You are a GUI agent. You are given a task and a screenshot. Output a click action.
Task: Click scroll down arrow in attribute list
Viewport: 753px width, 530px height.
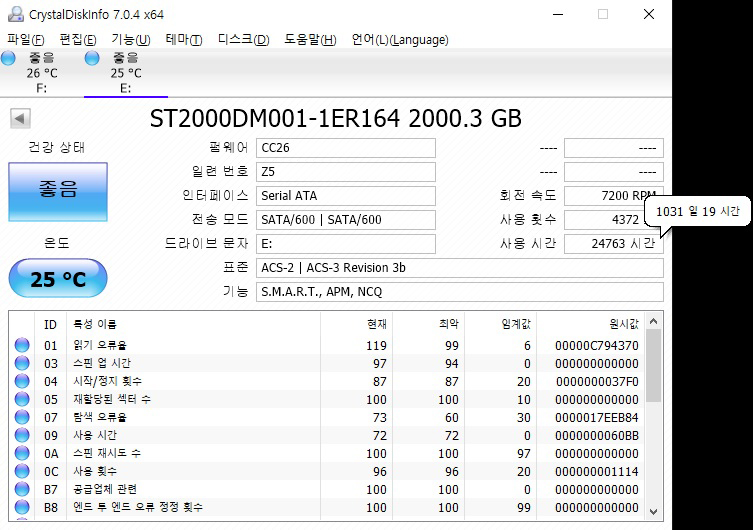653,511
